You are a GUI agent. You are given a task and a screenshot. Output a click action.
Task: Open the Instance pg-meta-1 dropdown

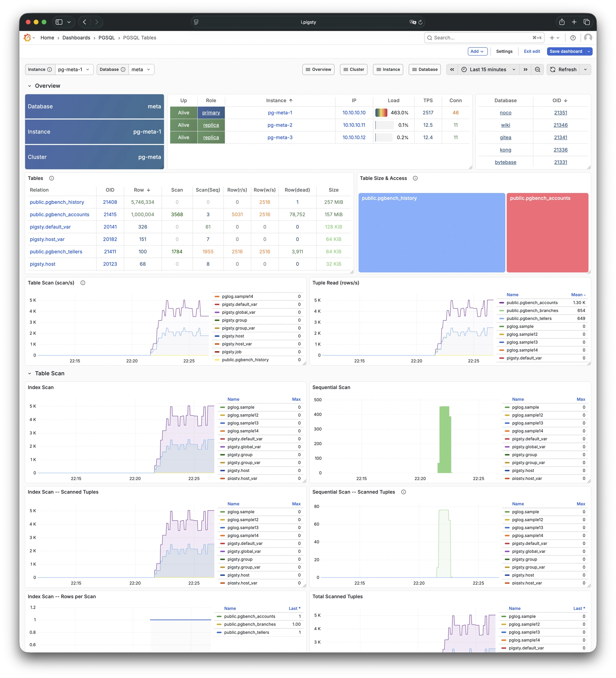74,70
